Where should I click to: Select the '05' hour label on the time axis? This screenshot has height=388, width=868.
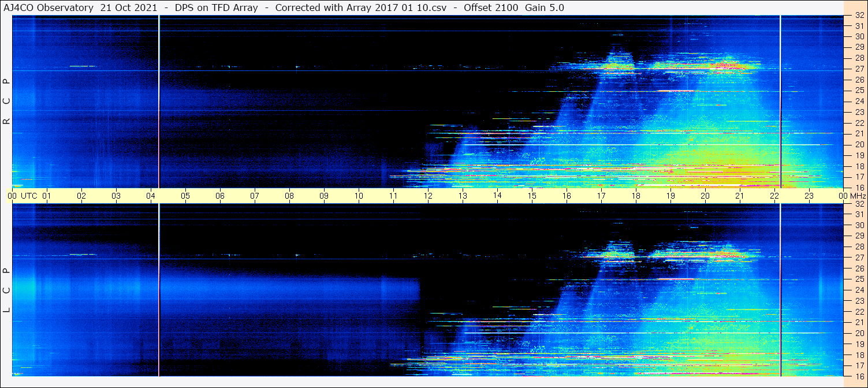point(185,196)
